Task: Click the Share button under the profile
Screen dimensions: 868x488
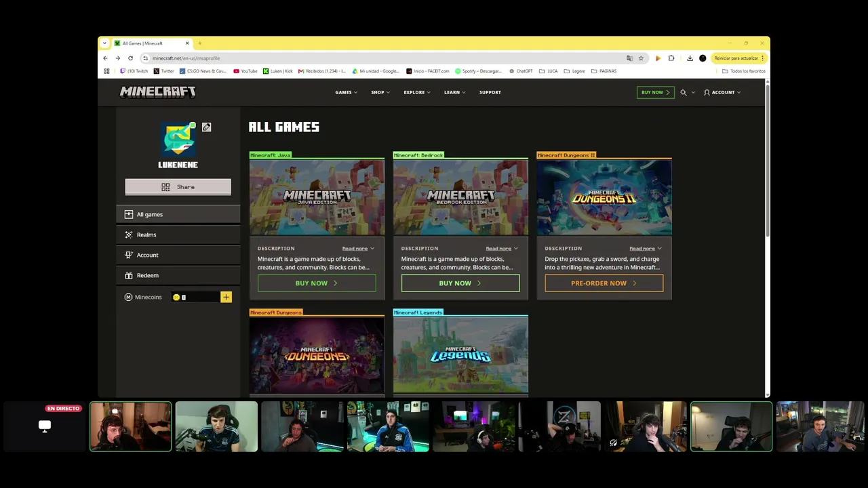Action: click(178, 187)
